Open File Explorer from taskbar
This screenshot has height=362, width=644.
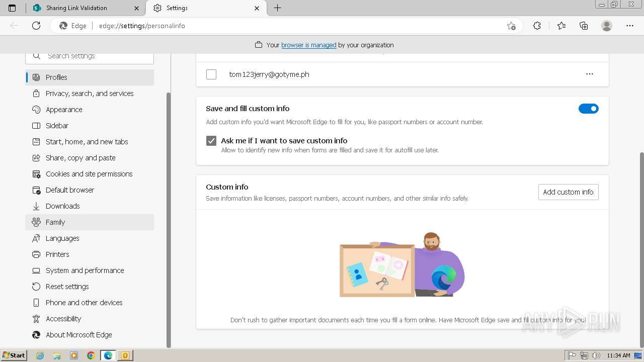57,355
